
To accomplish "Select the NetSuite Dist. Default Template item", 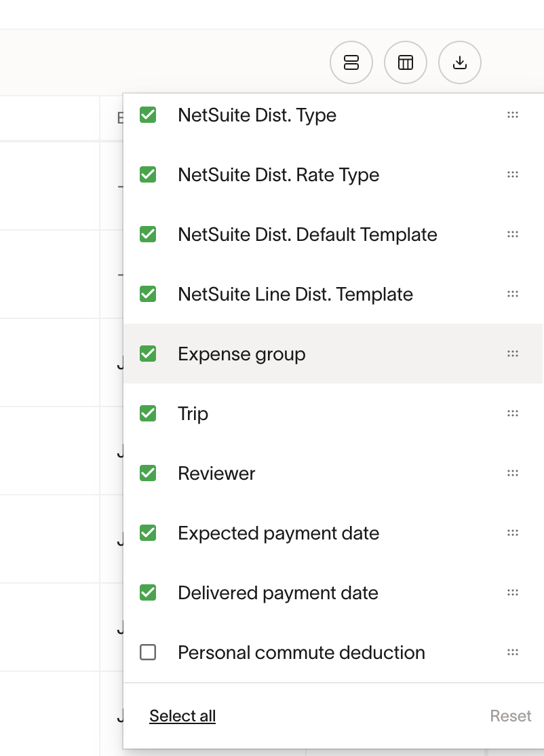I will click(x=307, y=235).
